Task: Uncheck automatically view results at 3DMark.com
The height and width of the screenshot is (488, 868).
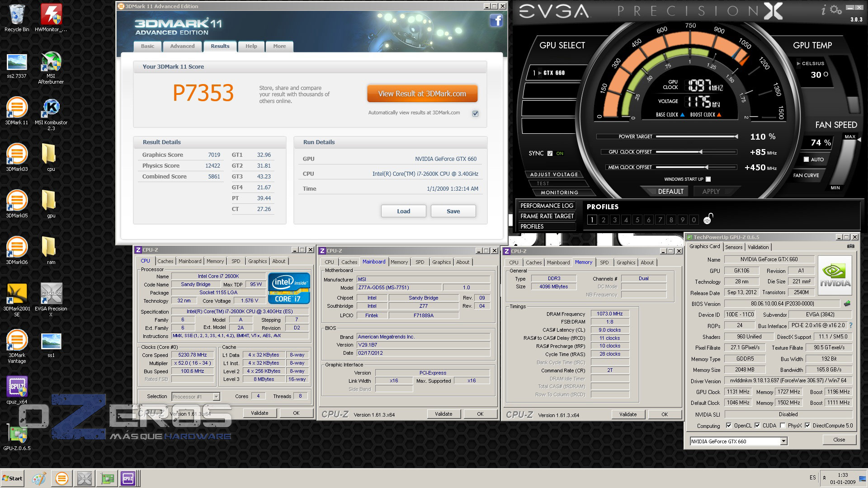Action: click(x=475, y=113)
